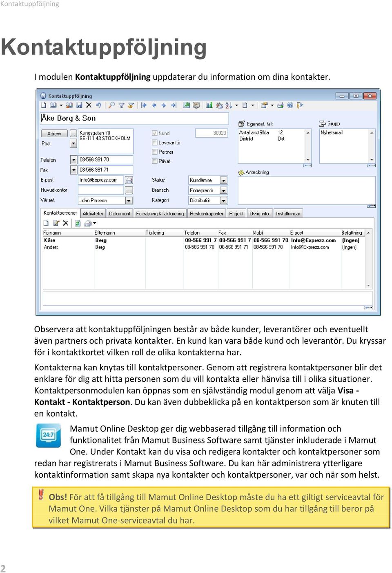The height and width of the screenshot is (573, 392).
Task: Click the exit door icon
Action: (300, 105)
